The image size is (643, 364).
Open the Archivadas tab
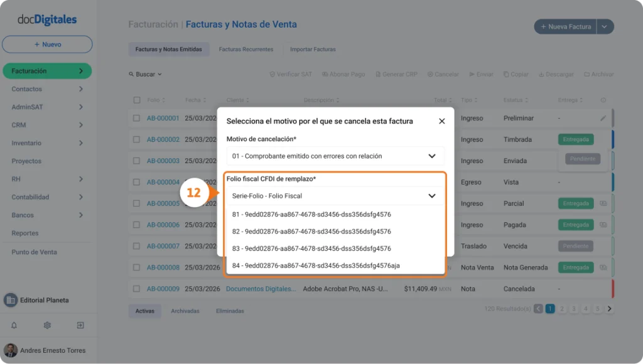[x=185, y=311]
